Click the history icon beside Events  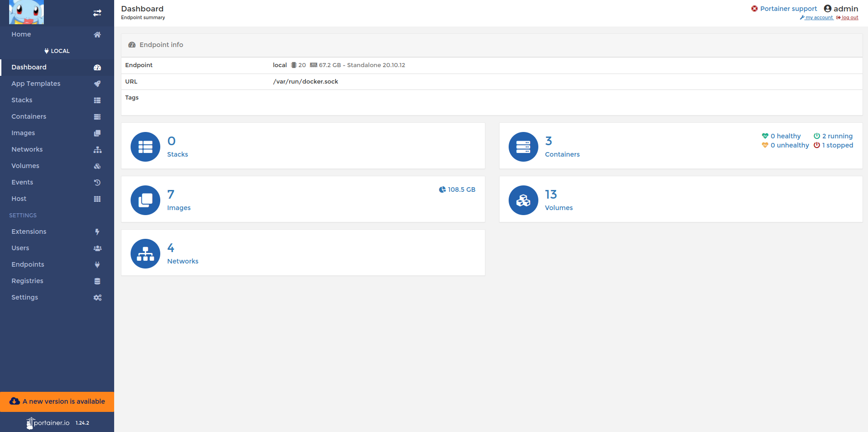97,182
